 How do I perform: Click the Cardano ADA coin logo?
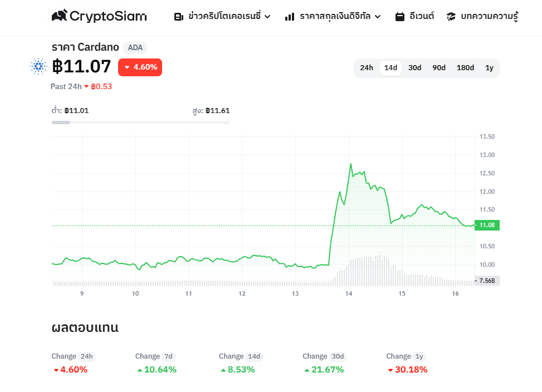click(x=37, y=66)
